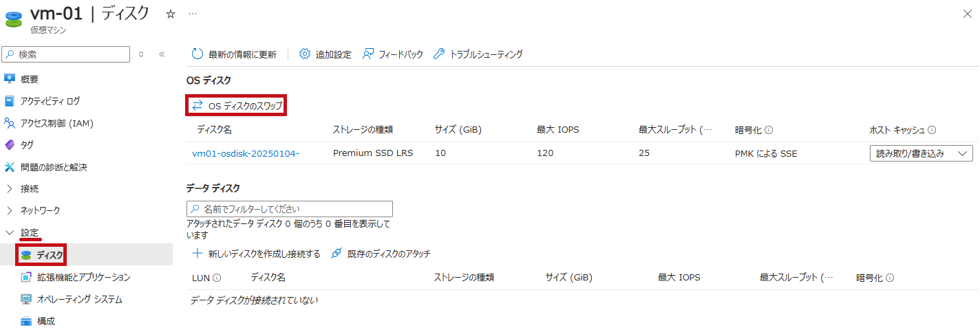This screenshot has width=980, height=332.
Task: Click the refresh icon 最新の情報に更新
Action: (x=198, y=54)
